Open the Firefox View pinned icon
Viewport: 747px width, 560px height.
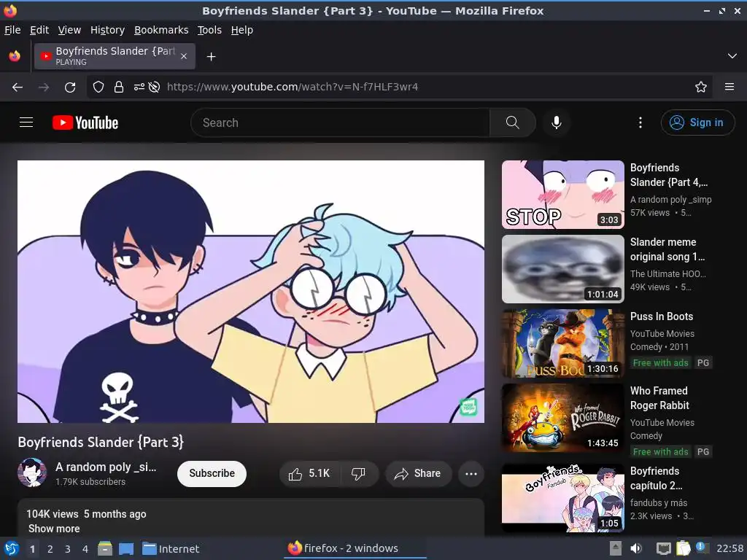(x=15, y=56)
